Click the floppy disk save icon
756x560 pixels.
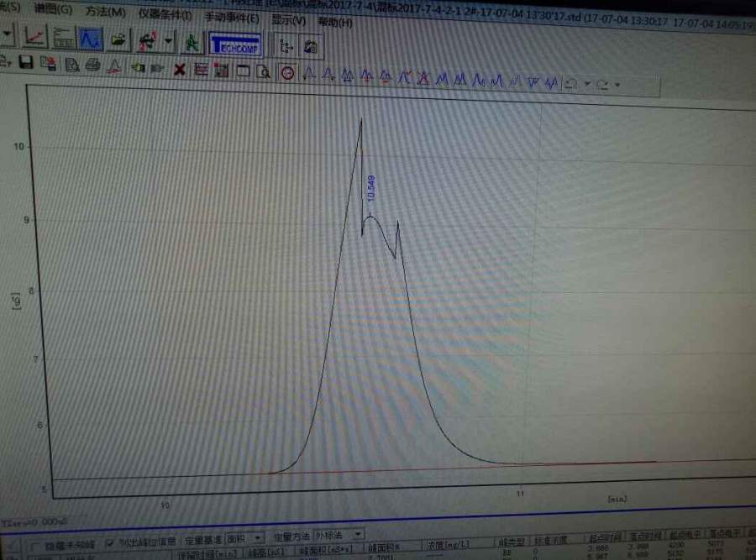[25, 61]
